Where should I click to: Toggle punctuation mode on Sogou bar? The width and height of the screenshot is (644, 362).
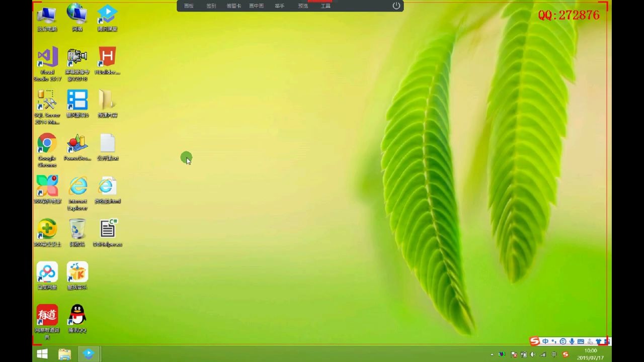click(x=554, y=341)
